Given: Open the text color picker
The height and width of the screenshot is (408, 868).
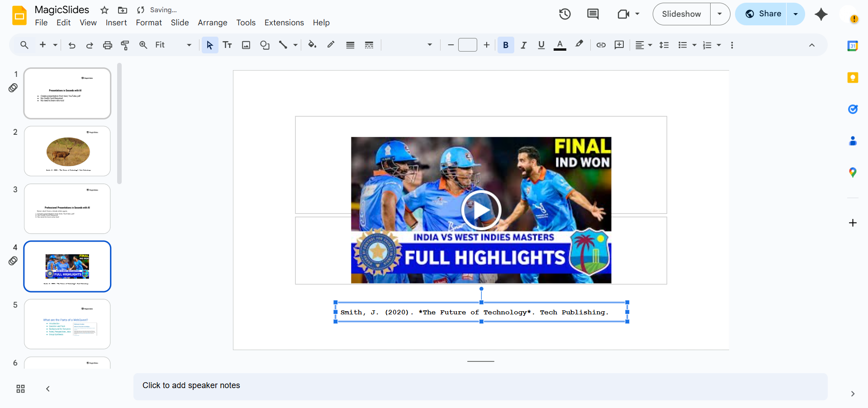Looking at the screenshot, I should click(x=560, y=45).
